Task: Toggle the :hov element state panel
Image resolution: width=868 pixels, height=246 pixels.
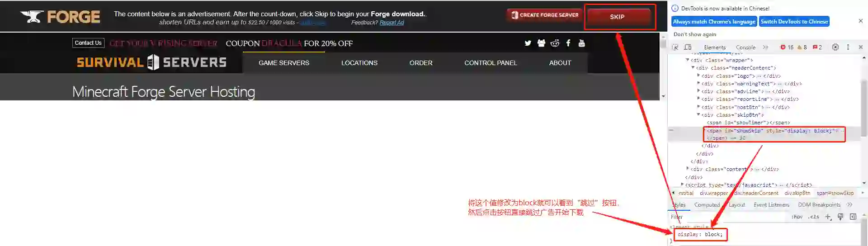Action: [797, 217]
